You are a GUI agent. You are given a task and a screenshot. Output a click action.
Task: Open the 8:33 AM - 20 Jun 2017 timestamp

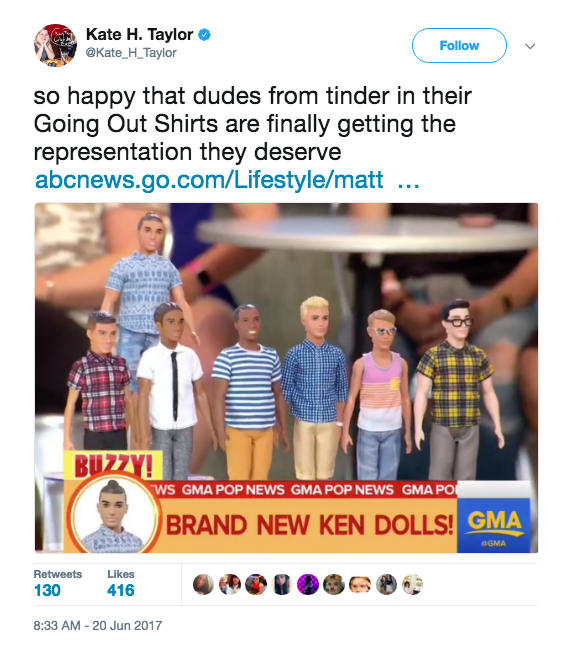point(98,626)
